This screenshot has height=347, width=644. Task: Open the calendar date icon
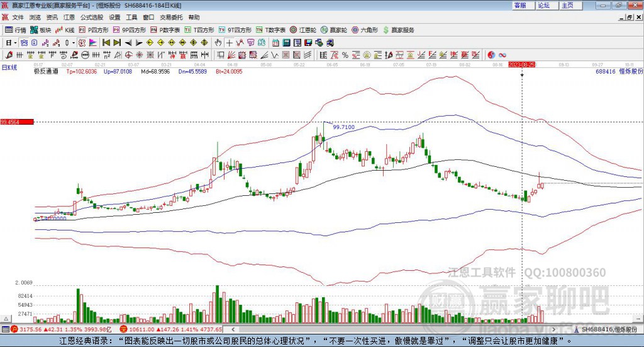pos(275,43)
